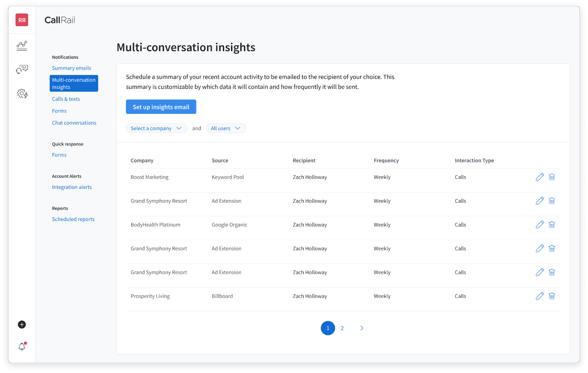Select page 2 in pagination
This screenshot has height=373, width=588.
(x=342, y=328)
